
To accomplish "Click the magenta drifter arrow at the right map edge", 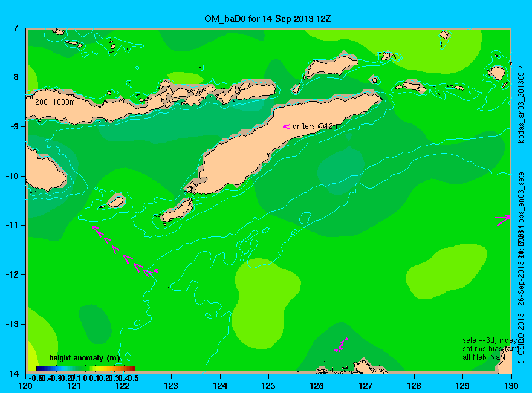I will pyautogui.click(x=503, y=220).
